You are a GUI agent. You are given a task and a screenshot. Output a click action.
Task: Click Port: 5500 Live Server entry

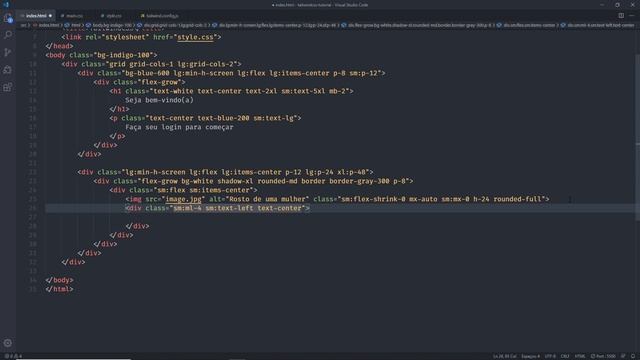click(603, 356)
